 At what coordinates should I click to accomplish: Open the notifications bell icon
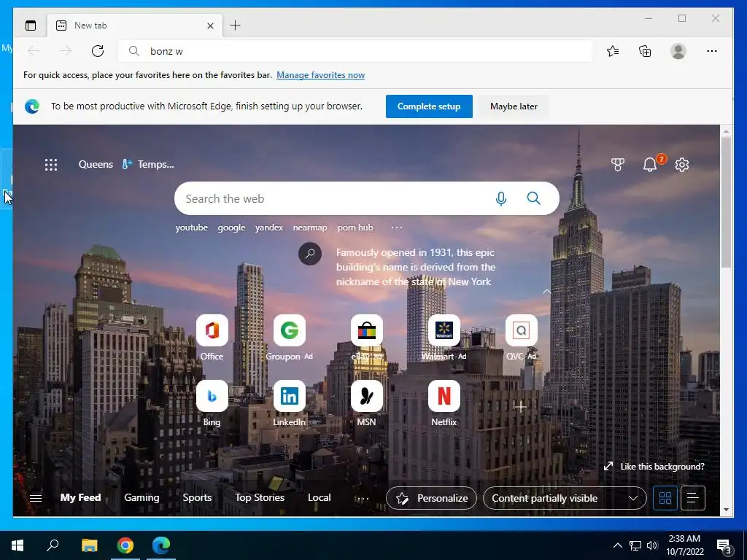(x=650, y=165)
